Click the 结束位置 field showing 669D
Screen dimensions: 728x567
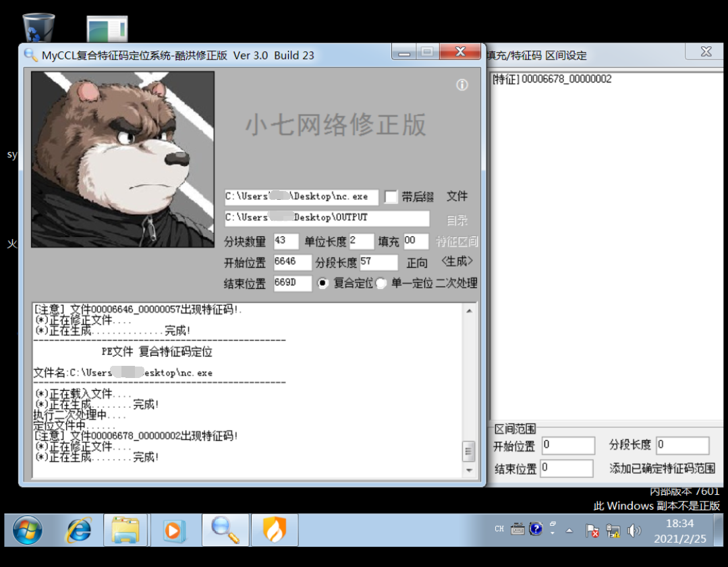(293, 283)
